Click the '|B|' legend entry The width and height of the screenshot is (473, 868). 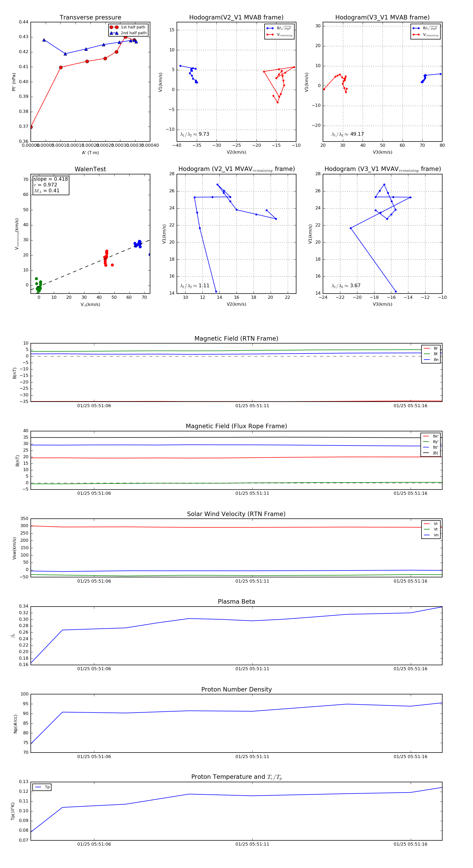tap(431, 453)
